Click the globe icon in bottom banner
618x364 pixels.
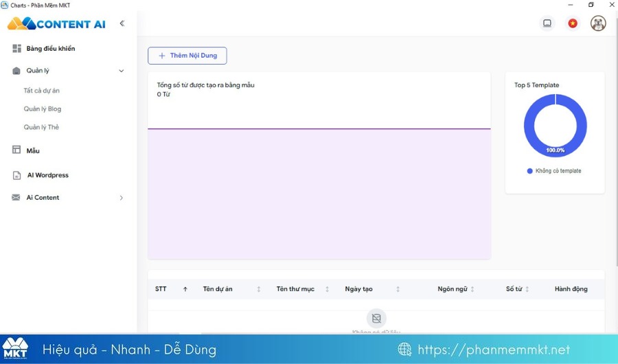tap(404, 350)
